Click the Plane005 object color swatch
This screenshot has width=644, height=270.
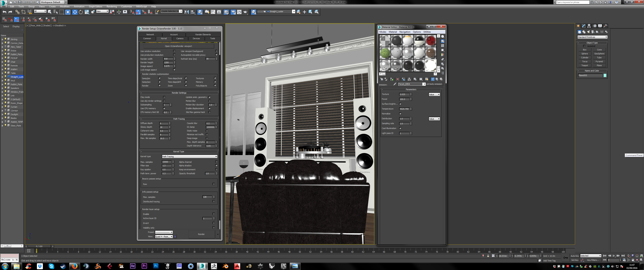coord(605,75)
